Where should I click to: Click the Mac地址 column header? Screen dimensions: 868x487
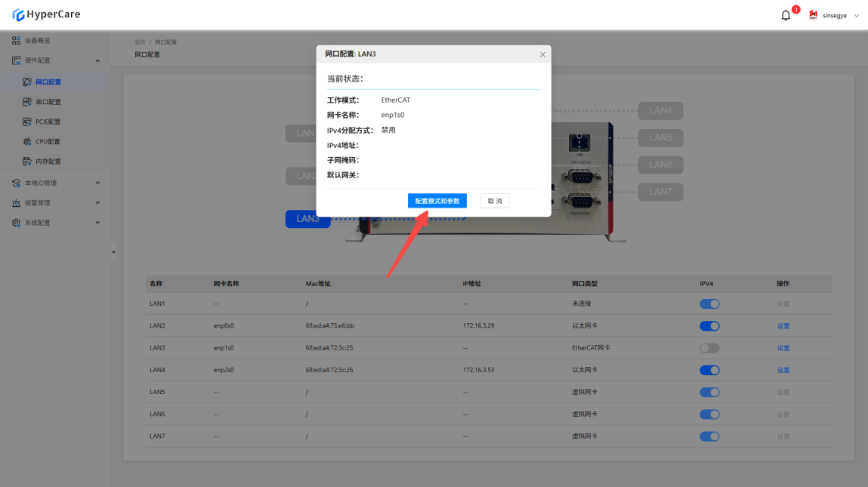pyautogui.click(x=318, y=284)
